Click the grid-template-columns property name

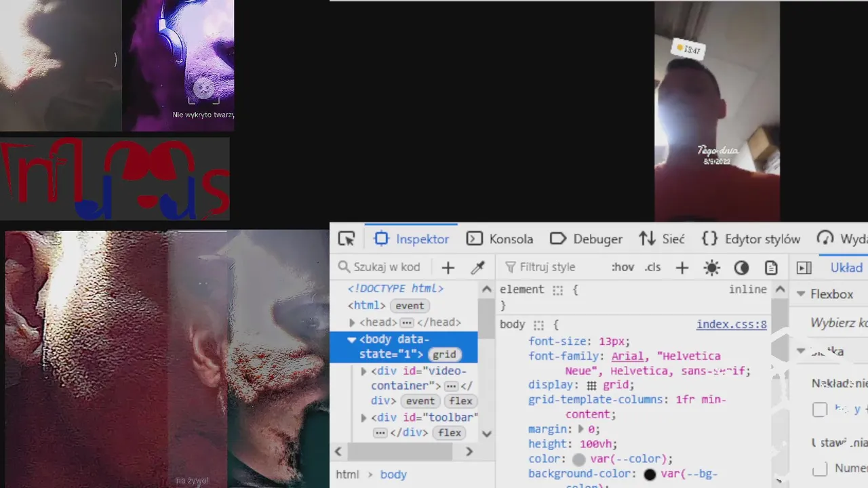click(595, 399)
